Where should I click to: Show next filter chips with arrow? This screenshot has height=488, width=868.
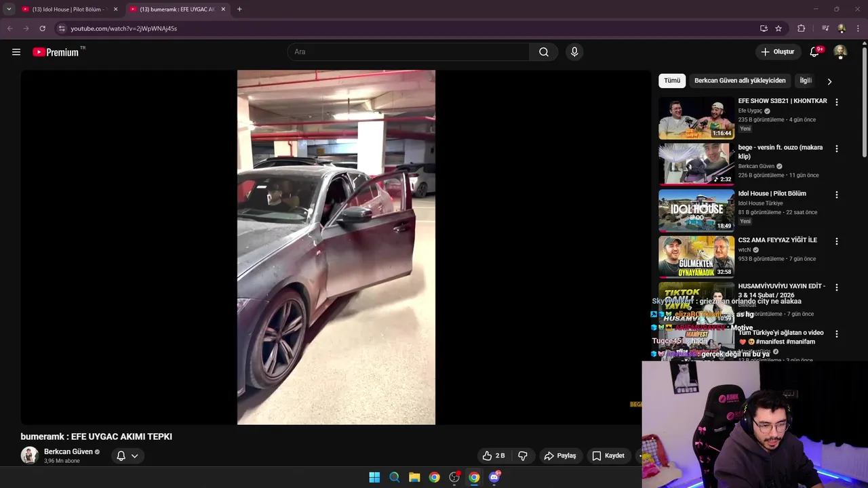click(829, 81)
